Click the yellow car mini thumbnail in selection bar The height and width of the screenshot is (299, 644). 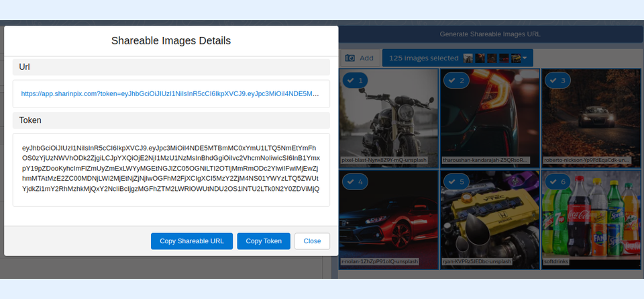(x=515, y=58)
